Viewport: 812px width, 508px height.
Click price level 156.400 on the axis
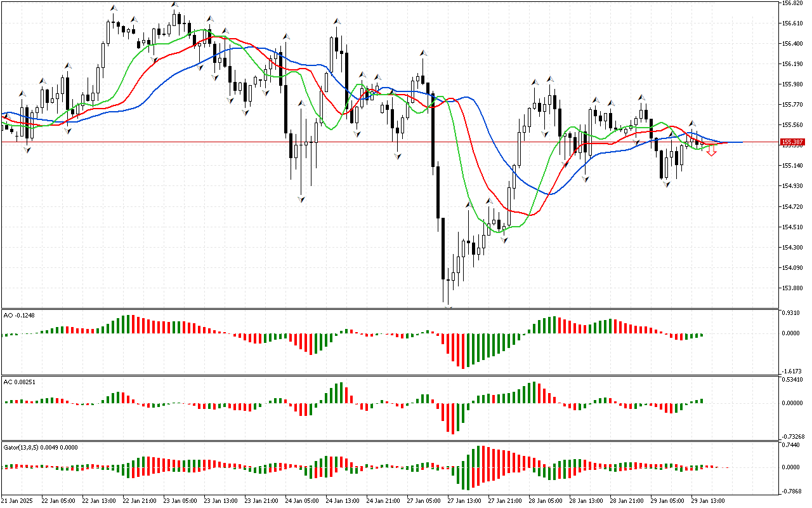792,44
